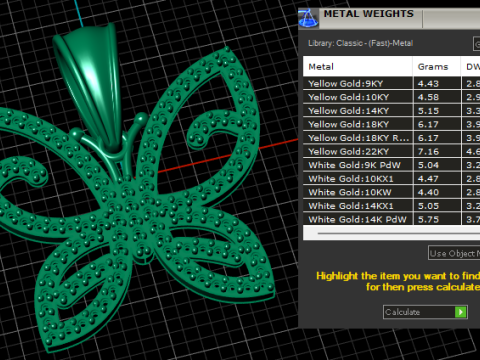Select the Yellow Gold:9KY row
This screenshot has width=480, height=360.
point(392,83)
